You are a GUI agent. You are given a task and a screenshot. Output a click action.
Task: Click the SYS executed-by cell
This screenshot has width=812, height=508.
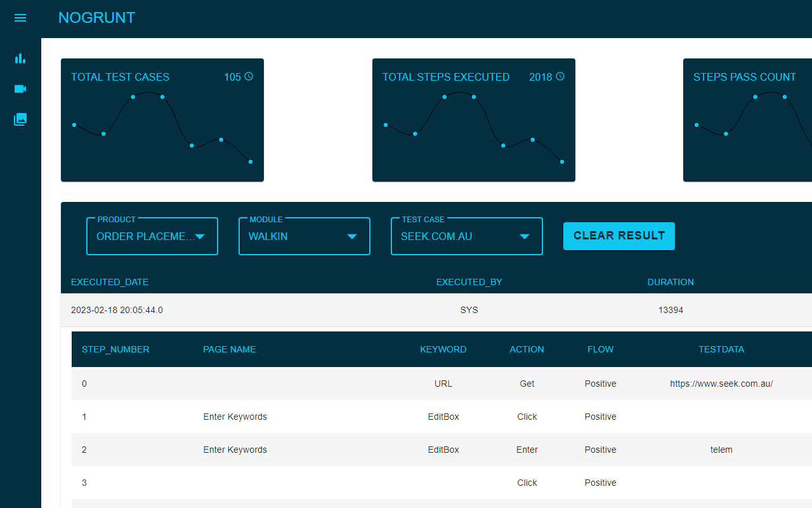click(x=469, y=311)
